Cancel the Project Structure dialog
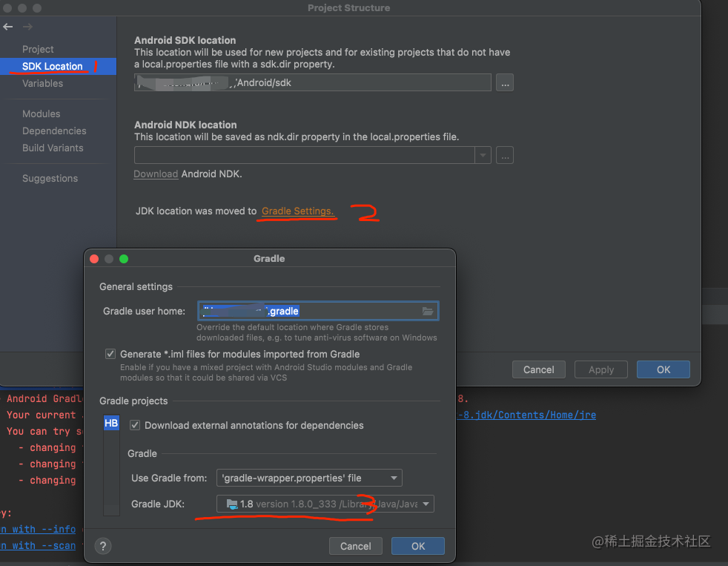The image size is (728, 566). pyautogui.click(x=538, y=370)
